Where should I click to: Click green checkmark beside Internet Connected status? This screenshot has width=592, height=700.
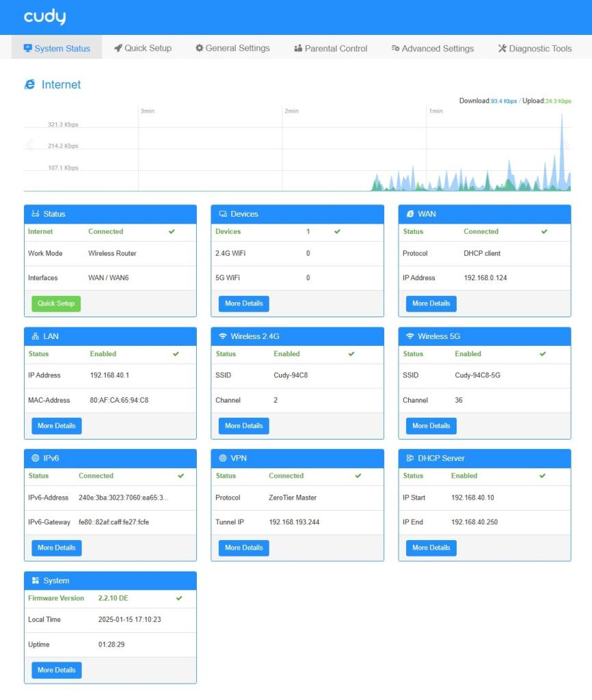click(172, 232)
